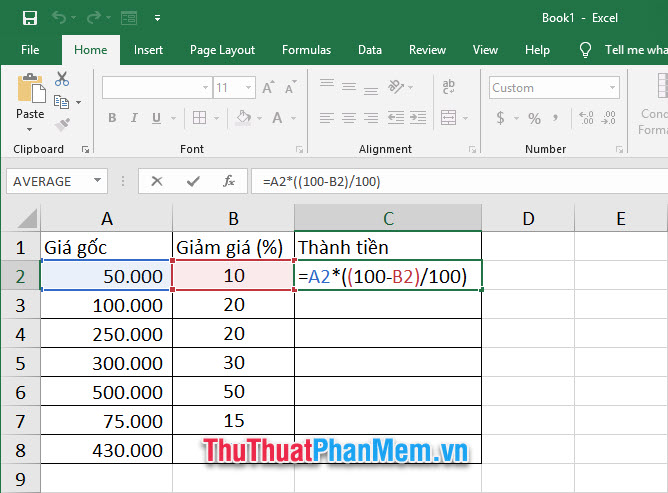The width and height of the screenshot is (668, 493).
Task: Open the Custom number format dropdown
Action: (612, 88)
